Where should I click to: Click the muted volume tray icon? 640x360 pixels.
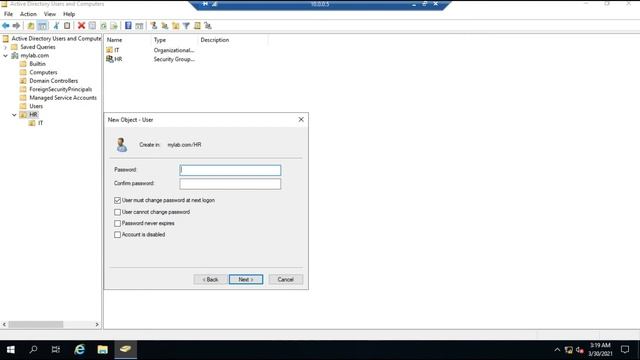click(580, 350)
